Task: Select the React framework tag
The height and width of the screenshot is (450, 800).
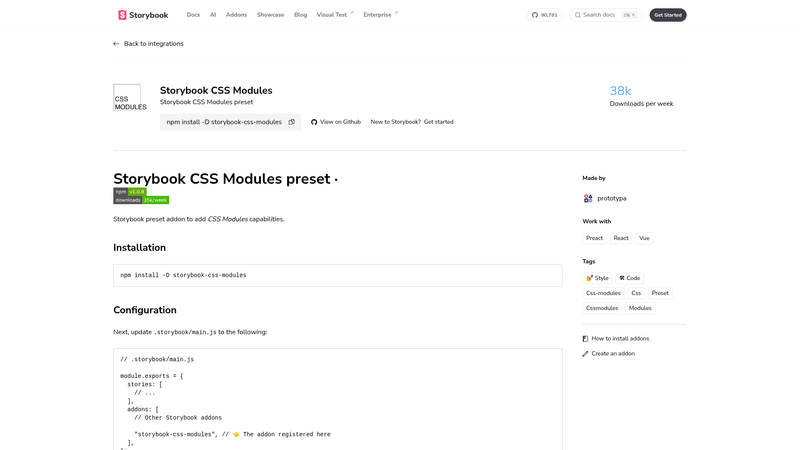Action: pyautogui.click(x=621, y=238)
